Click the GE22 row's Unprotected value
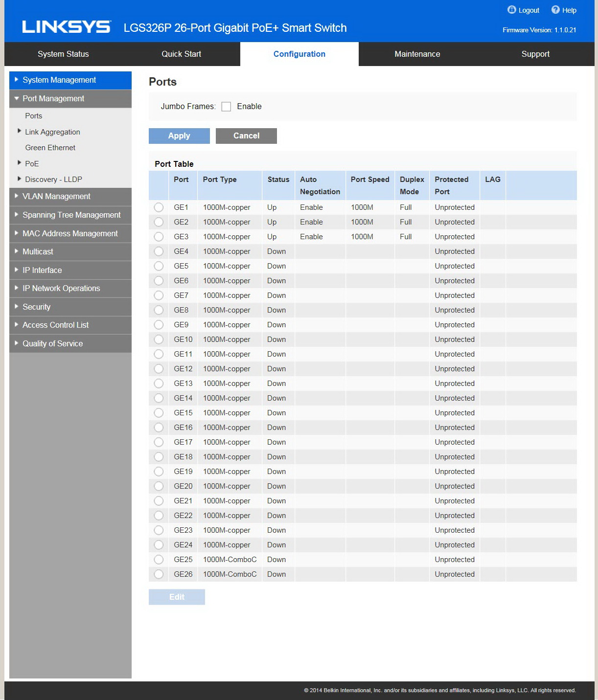598x700 pixels. pyautogui.click(x=455, y=516)
